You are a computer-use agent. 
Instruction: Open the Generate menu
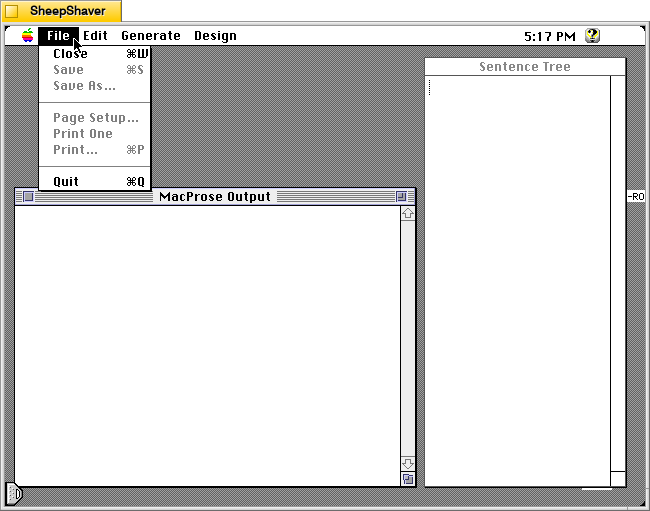click(151, 36)
